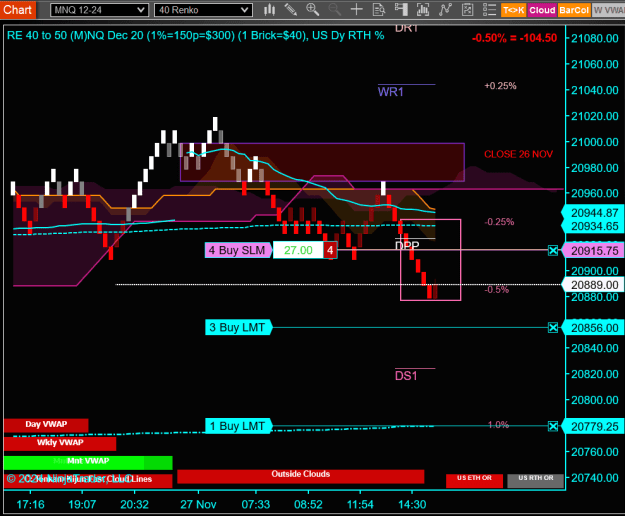Image resolution: width=625 pixels, height=516 pixels.
Task: Open the Chart Trader panel icon
Action: pos(401,10)
